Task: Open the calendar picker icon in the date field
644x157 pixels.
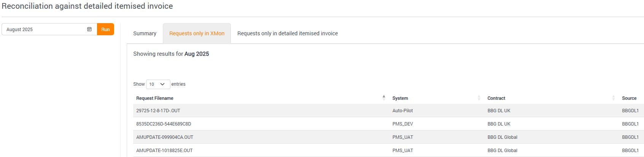Action: pyautogui.click(x=89, y=29)
